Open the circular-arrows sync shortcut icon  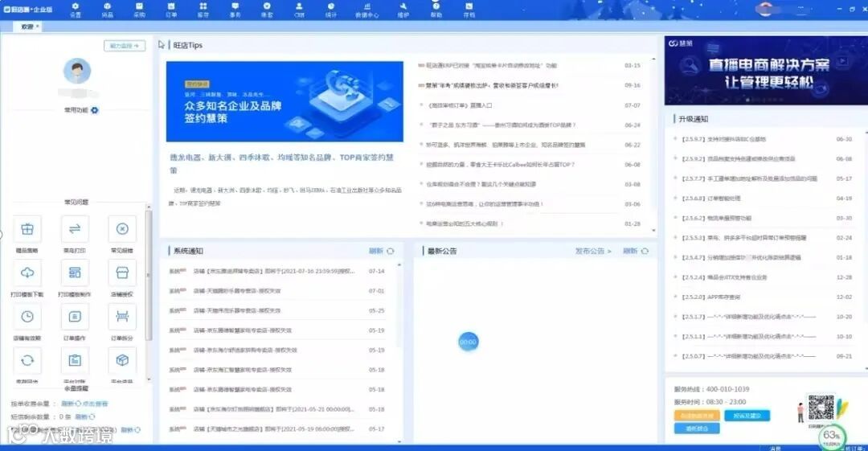click(27, 361)
